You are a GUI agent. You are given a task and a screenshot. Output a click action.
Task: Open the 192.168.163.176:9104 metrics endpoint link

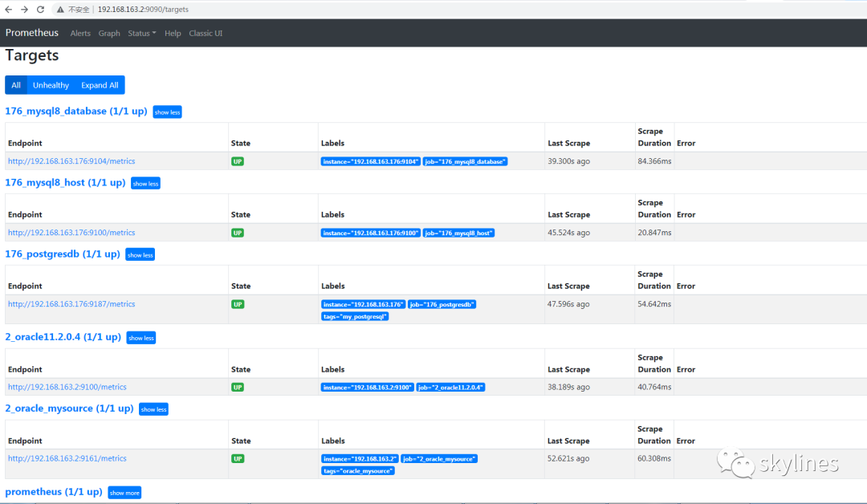(x=71, y=161)
